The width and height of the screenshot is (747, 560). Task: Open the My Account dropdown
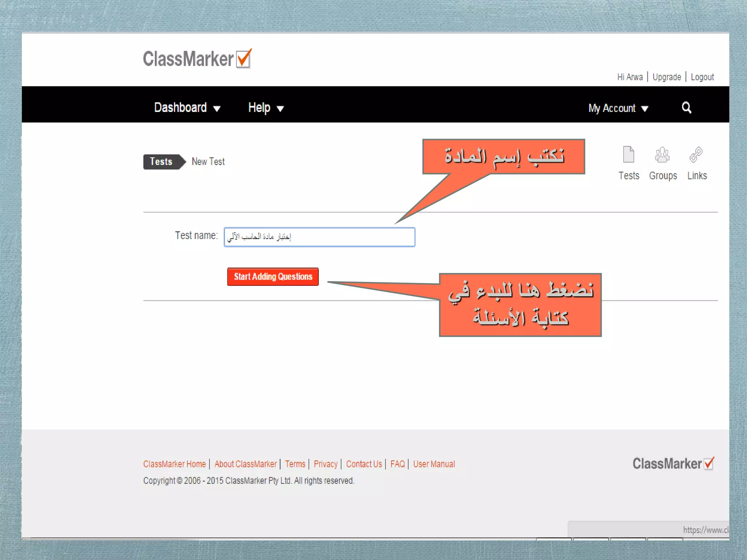point(618,108)
